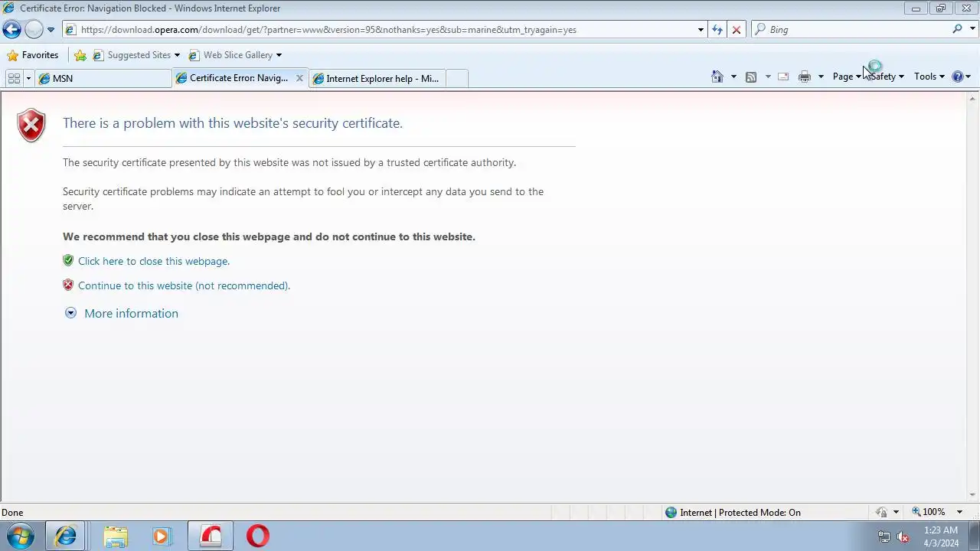Click the 'Done' status bar text
This screenshot has width=980, height=551.
point(12,513)
